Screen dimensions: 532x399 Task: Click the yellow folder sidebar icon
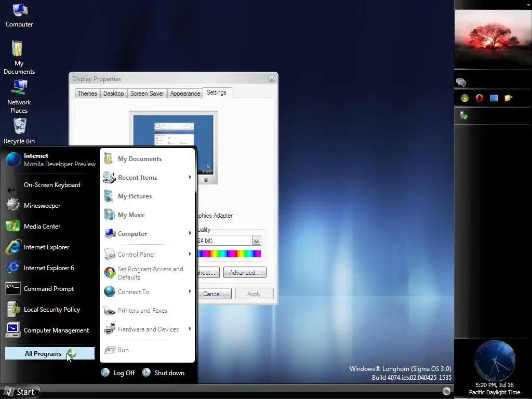point(508,98)
